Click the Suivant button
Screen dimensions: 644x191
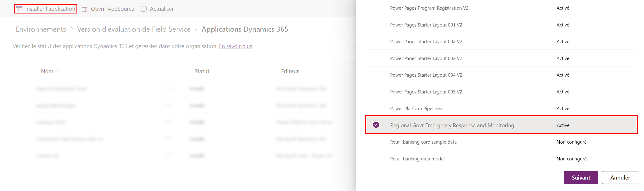coord(581,178)
